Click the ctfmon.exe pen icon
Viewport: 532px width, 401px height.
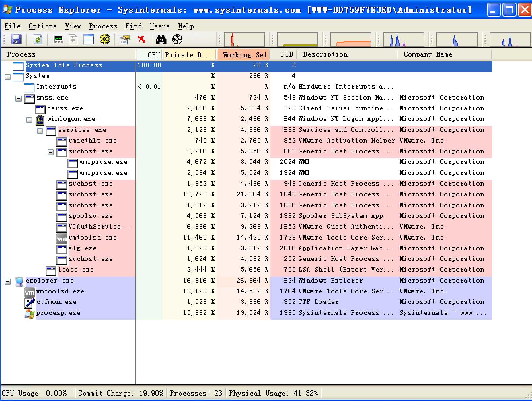click(x=29, y=303)
